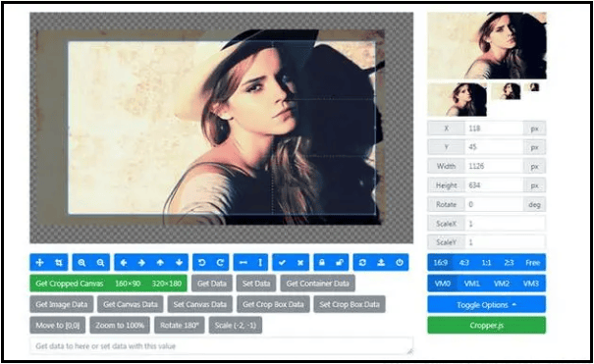Rotate image clockwise icon

[x=220, y=263]
